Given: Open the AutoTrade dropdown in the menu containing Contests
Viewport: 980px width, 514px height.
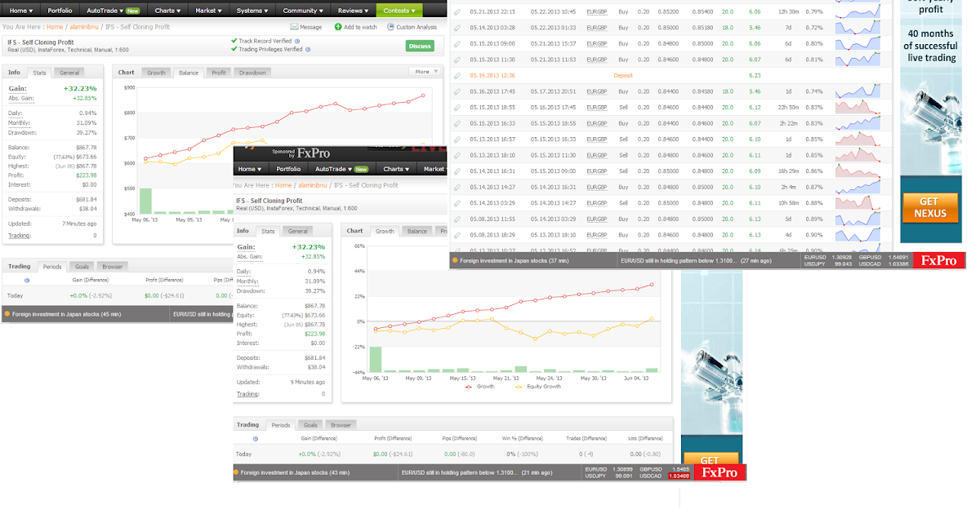Looking at the screenshot, I should coord(115,11).
